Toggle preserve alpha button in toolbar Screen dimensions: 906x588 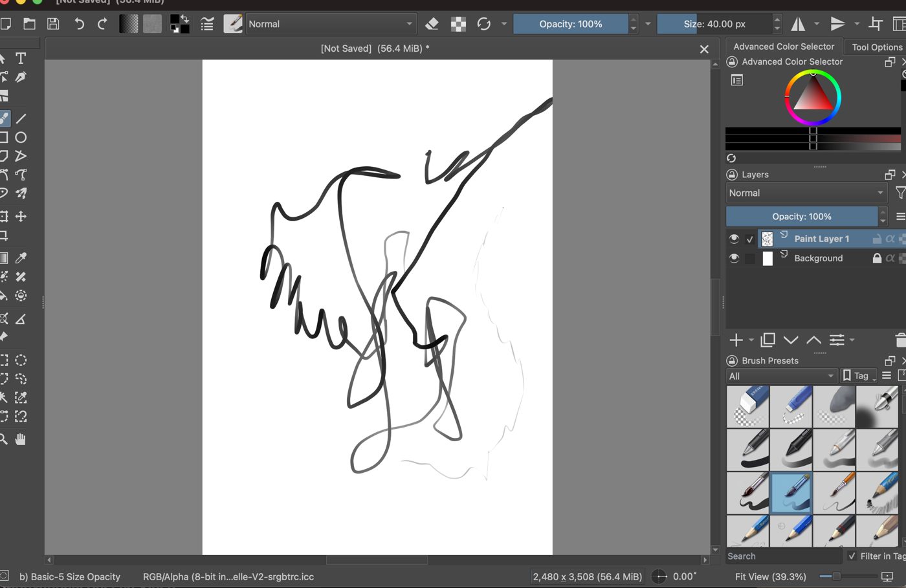pos(458,24)
